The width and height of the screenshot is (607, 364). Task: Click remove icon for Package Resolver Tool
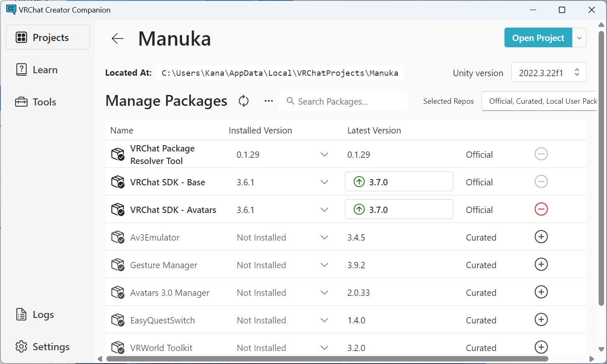(541, 154)
